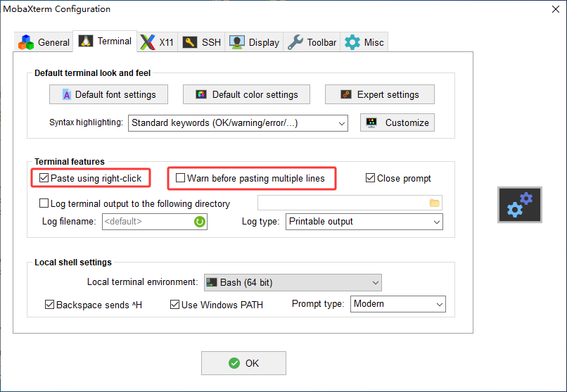The width and height of the screenshot is (567, 392).
Task: Go to the Display tab
Action: pyautogui.click(x=254, y=42)
